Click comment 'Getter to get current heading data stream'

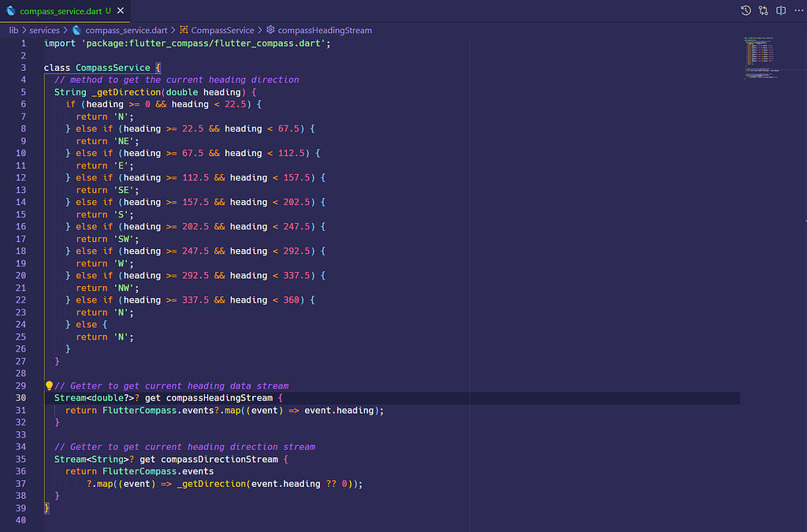point(171,386)
